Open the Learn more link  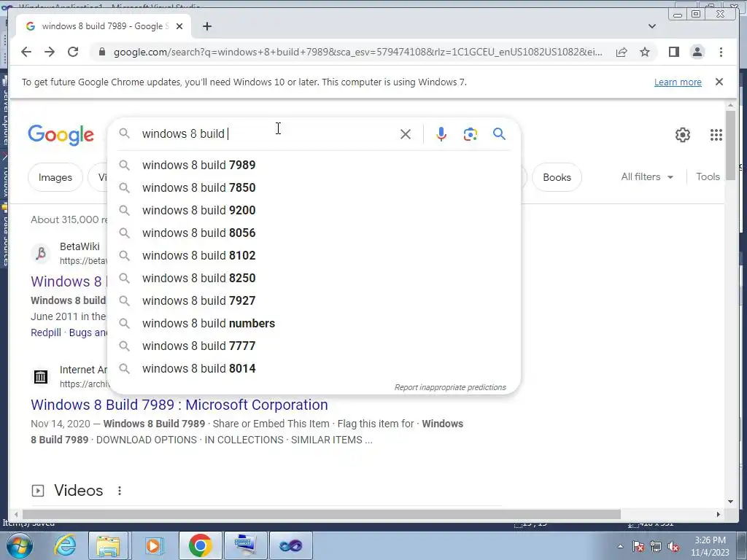point(678,82)
